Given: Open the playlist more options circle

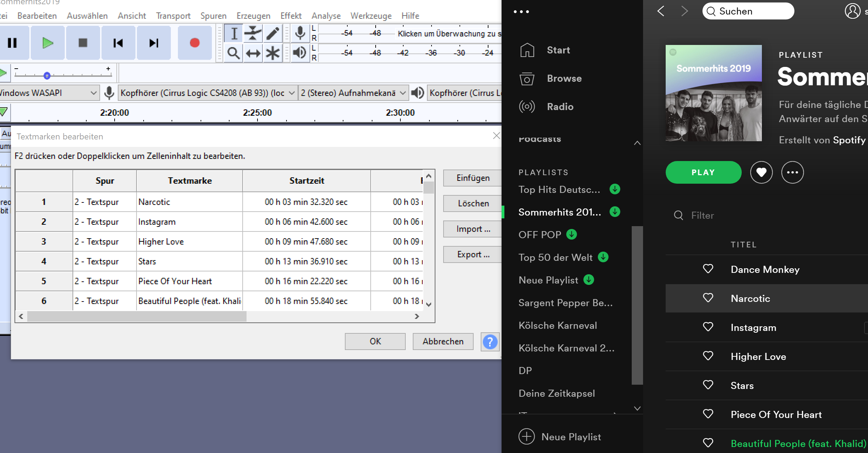Looking at the screenshot, I should pos(792,172).
